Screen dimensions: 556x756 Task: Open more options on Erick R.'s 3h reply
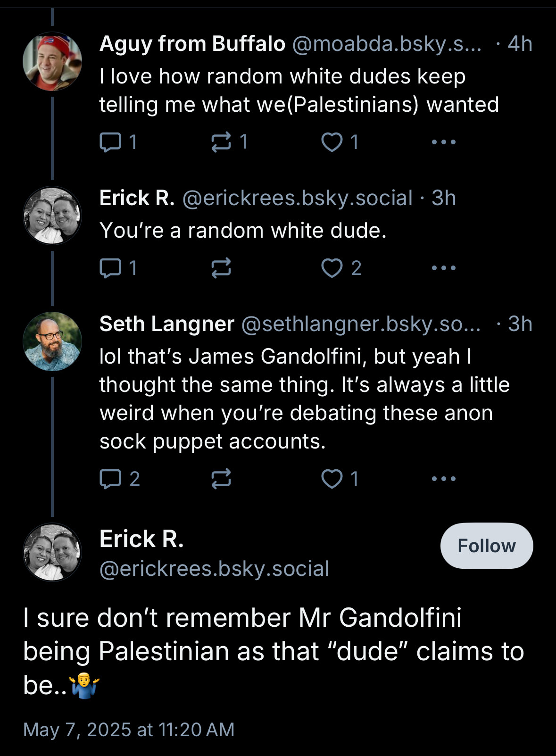point(444,268)
